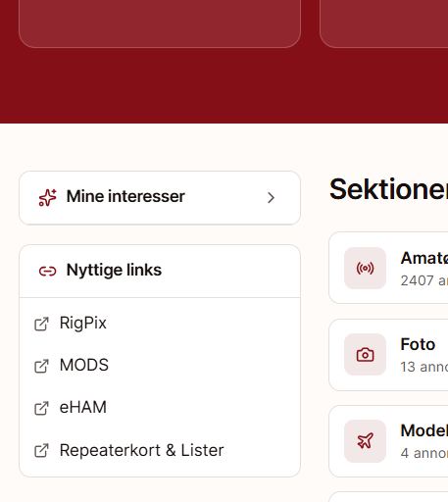Screen dimensions: 448x502
Task: Expand Mine interesser with the chevron arrow
Action: point(271,197)
